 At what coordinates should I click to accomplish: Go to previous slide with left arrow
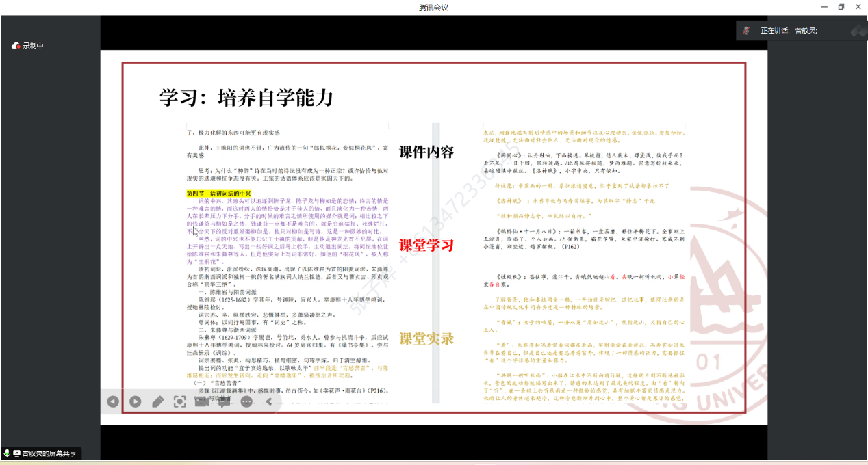[113, 402]
